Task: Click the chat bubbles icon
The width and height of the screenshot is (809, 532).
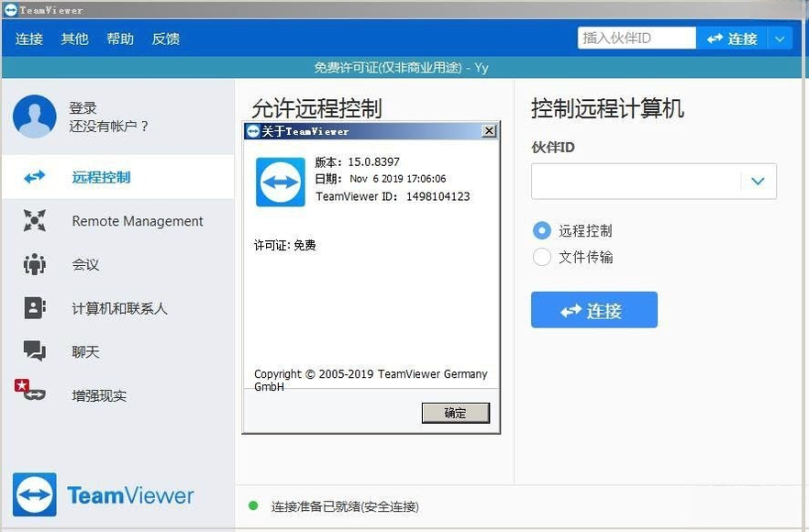Action: 35,351
